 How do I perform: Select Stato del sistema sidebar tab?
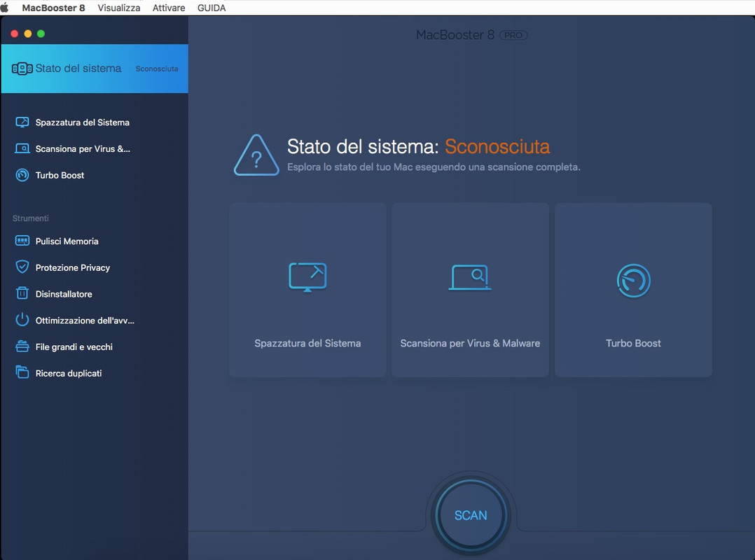95,69
